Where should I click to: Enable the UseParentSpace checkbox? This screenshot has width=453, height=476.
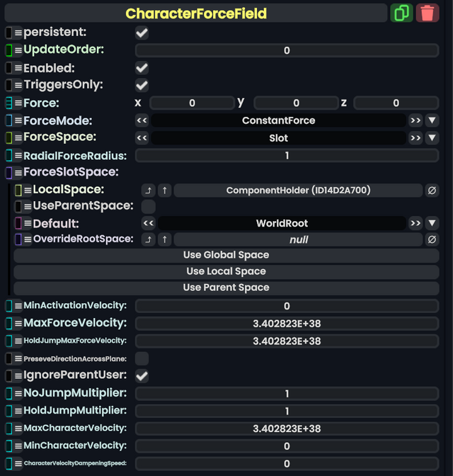(148, 206)
